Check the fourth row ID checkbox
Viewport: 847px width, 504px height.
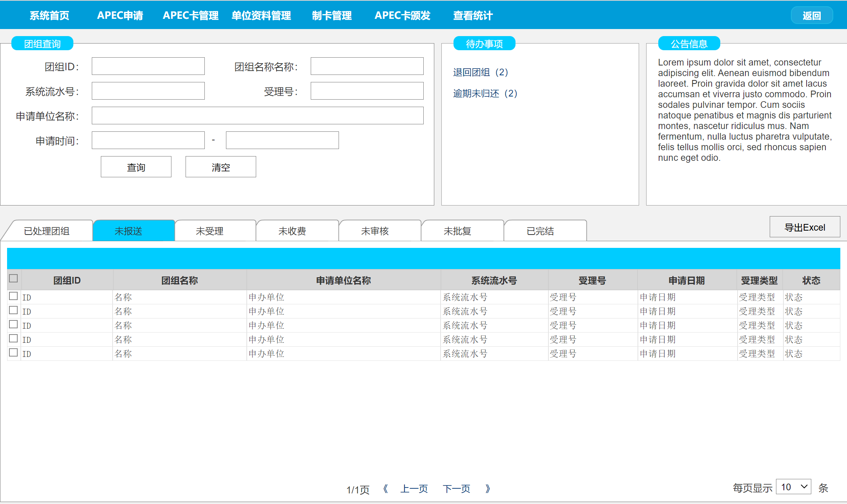pos(13,338)
